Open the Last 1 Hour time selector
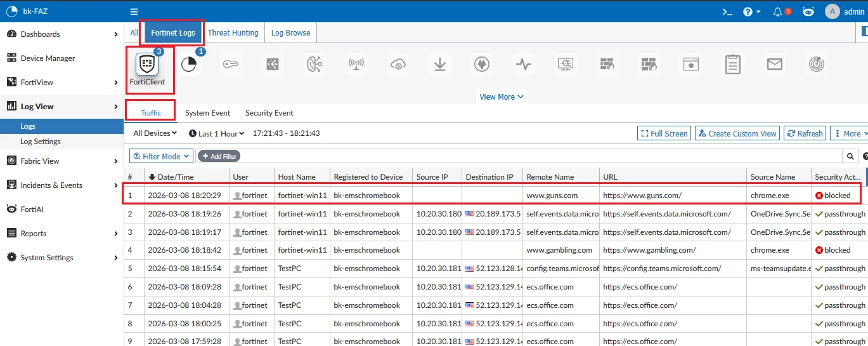 click(217, 133)
